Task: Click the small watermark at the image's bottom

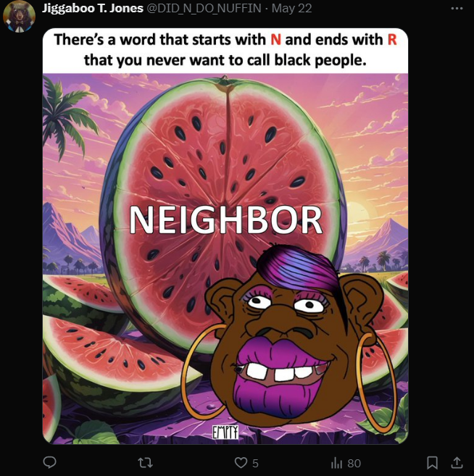Action: (225, 432)
